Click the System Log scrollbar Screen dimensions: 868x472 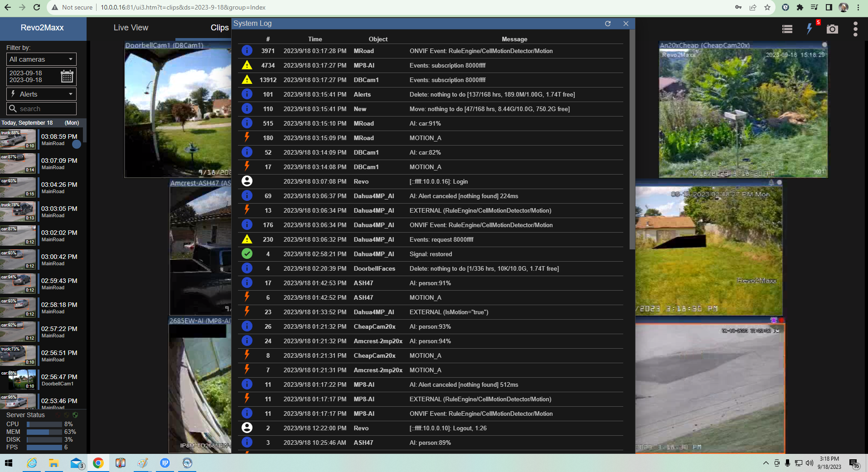click(x=632, y=140)
